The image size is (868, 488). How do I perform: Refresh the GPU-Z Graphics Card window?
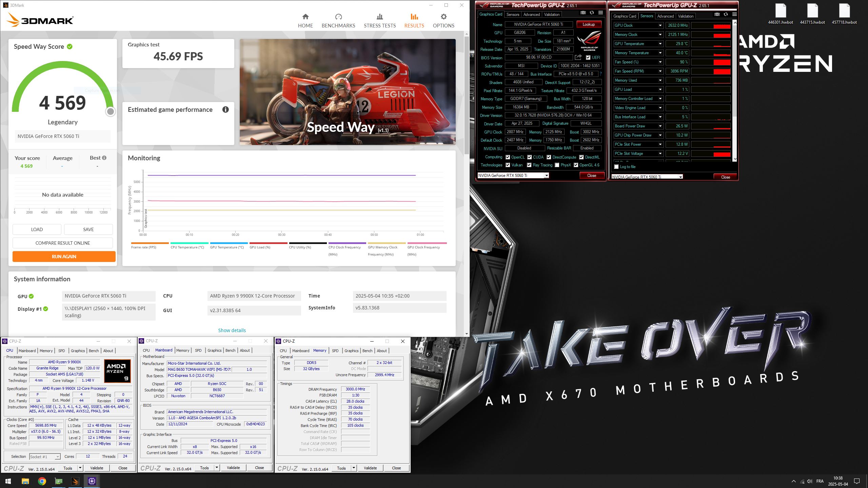[592, 13]
